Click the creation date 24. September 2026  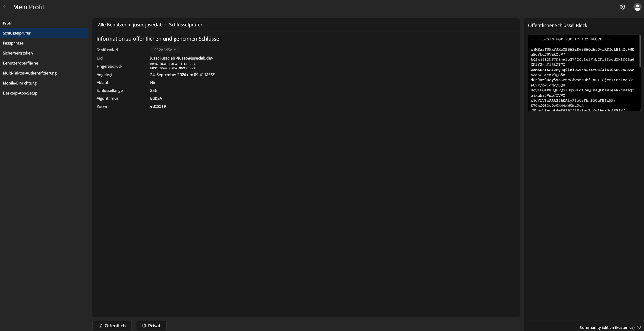pyautogui.click(x=182, y=75)
